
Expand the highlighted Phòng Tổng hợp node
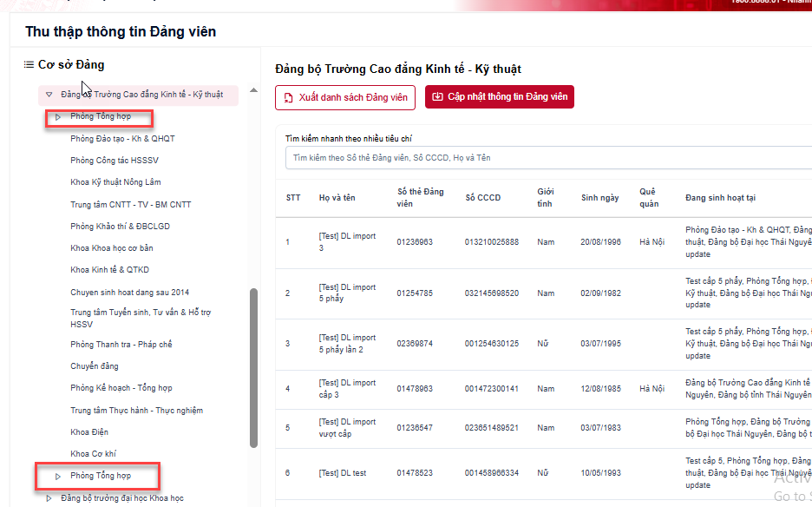pyautogui.click(x=57, y=117)
